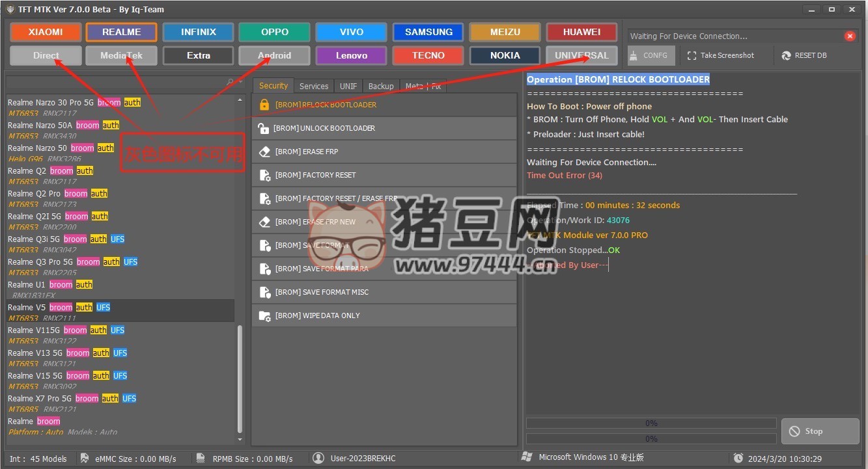Open the Backup tab
Screen dimensions: 868x469
click(380, 86)
